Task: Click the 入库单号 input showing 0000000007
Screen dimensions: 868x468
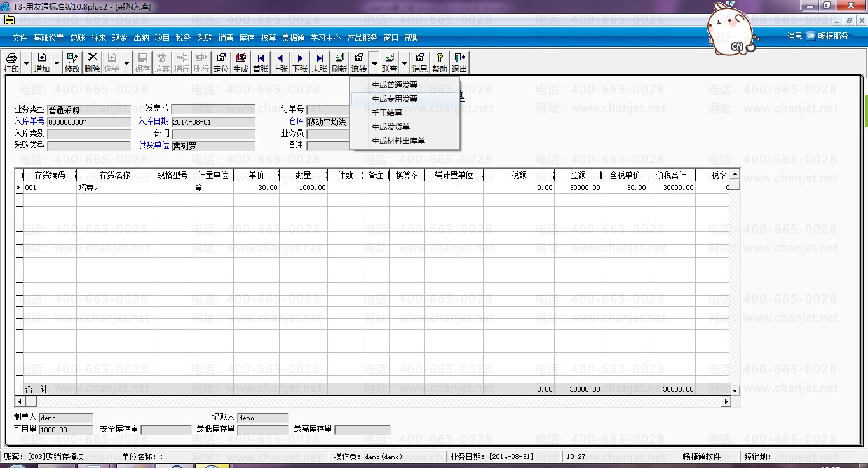Action: pos(88,122)
